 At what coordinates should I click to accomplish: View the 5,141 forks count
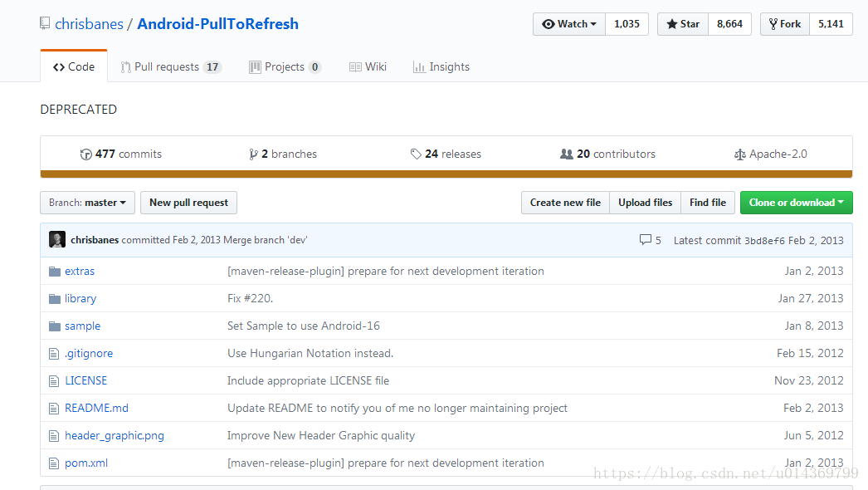point(831,24)
